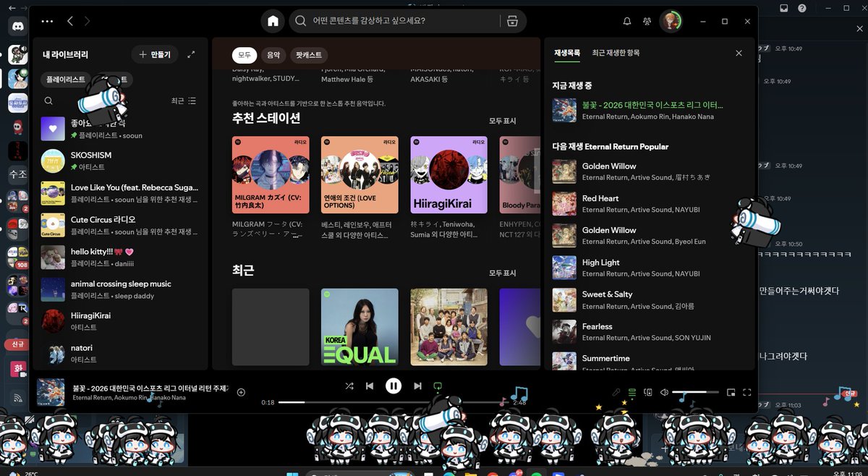Image resolution: width=868 pixels, height=476 pixels.
Task: Enter full screen player view
Action: click(x=747, y=392)
